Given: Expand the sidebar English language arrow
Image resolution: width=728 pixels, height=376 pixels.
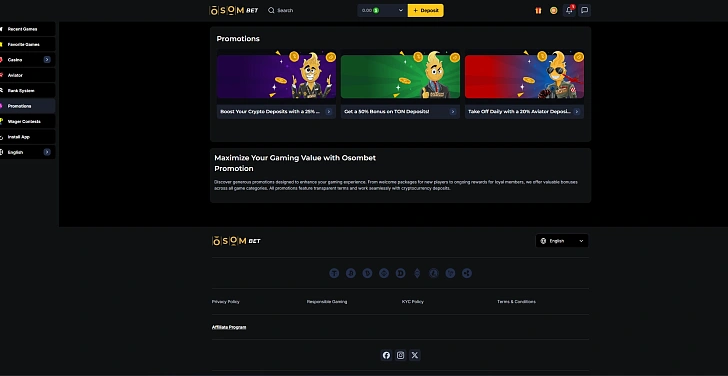Looking at the screenshot, I should pos(47,152).
